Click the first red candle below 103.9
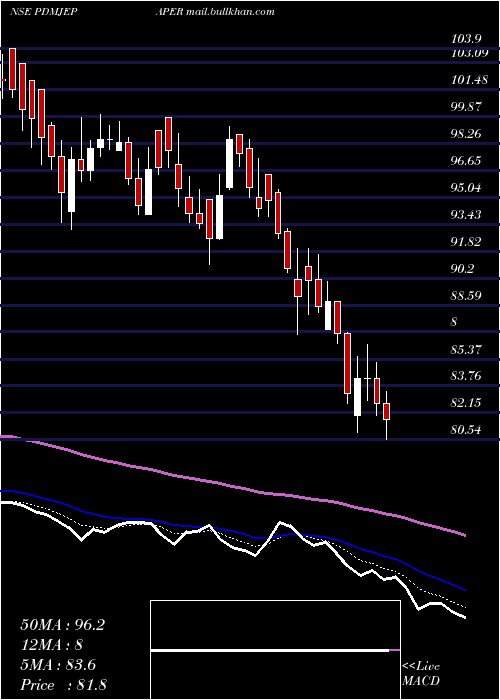 pyautogui.click(x=12, y=69)
